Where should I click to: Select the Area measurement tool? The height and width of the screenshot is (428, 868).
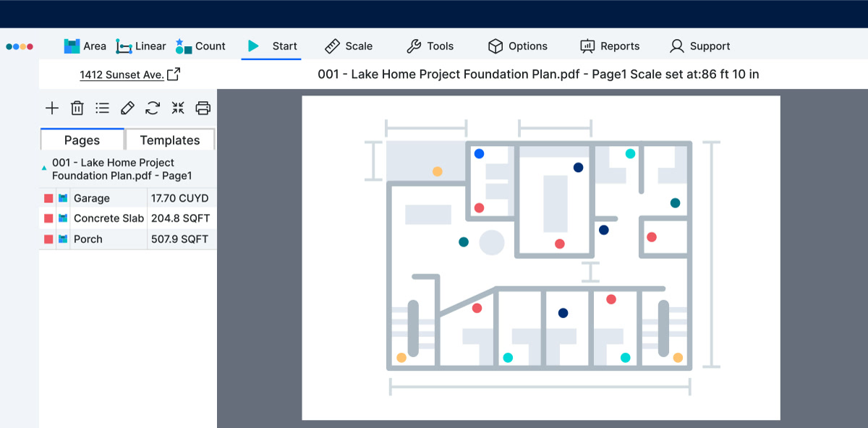coord(85,46)
